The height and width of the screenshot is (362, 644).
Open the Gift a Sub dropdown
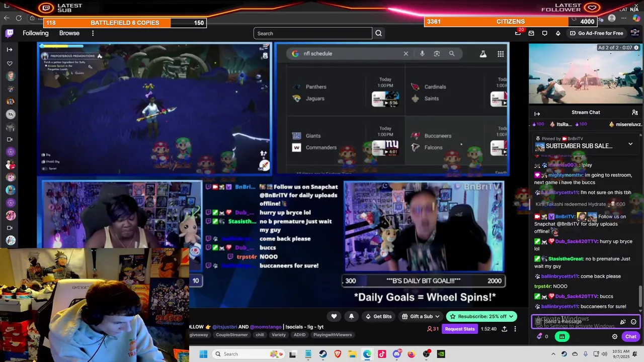[421, 316]
